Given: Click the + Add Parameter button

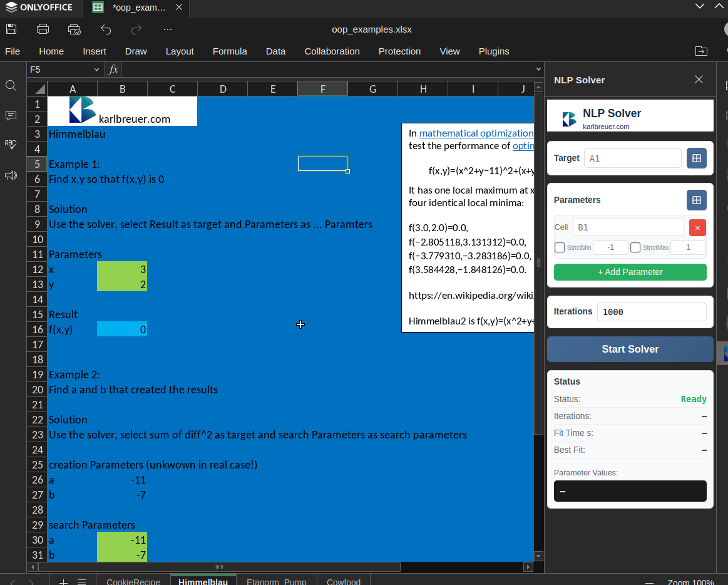Looking at the screenshot, I should 630,272.
